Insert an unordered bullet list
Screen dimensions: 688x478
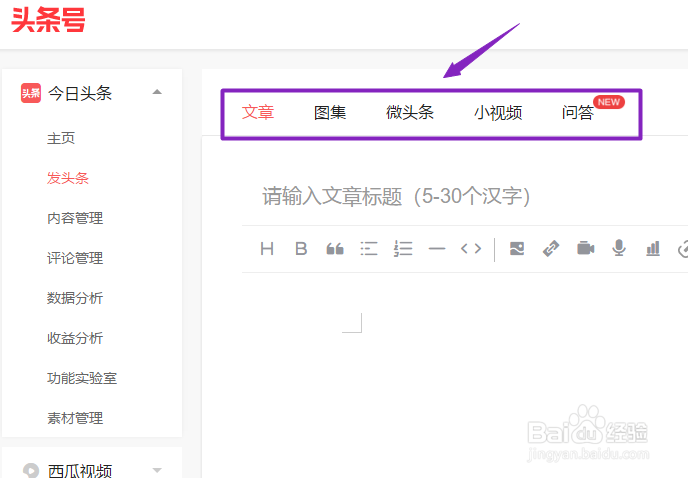coord(369,249)
